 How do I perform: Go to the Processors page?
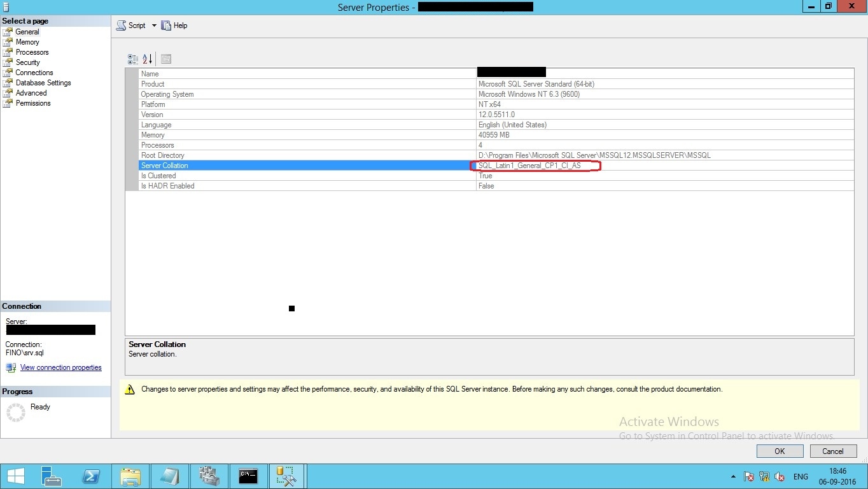pos(32,52)
